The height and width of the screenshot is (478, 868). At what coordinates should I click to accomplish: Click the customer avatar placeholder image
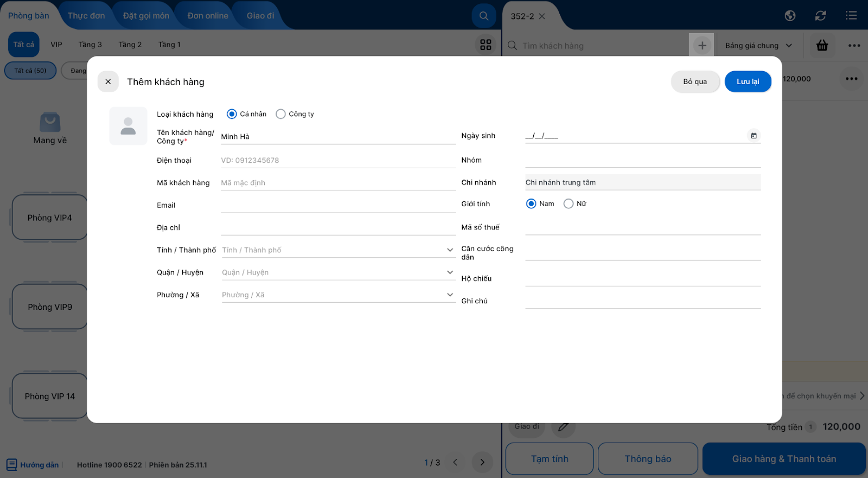click(128, 126)
